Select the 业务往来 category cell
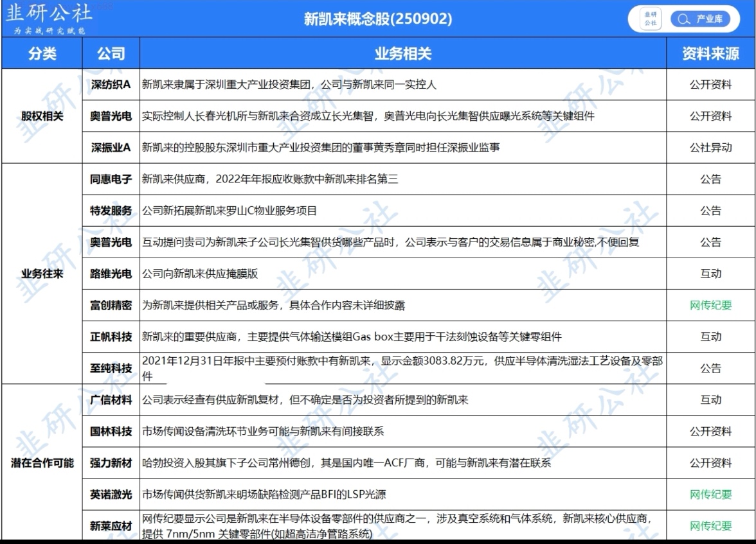This screenshot has height=544, width=756. [x=42, y=274]
